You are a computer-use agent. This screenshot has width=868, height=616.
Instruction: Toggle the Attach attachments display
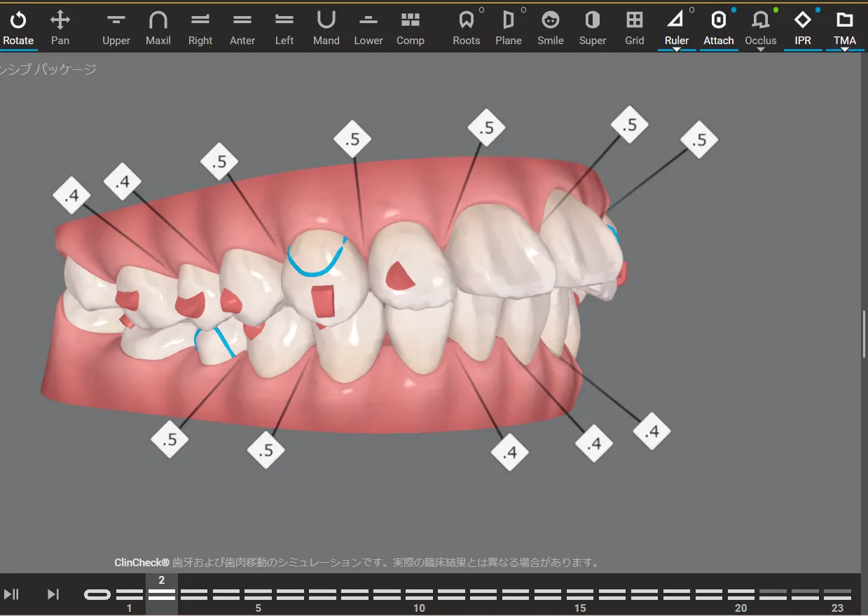[x=719, y=27]
